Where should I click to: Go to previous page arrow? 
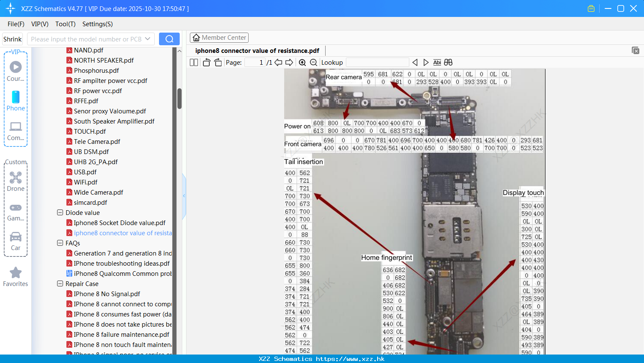tap(278, 63)
